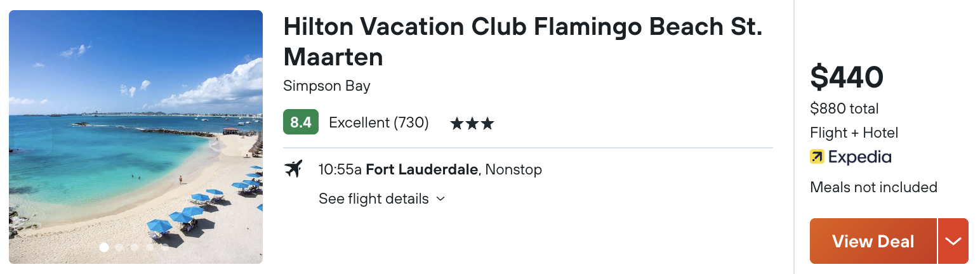Viewport: 980px width, 274px height.
Task: Open the beach photo thumbnail
Action: pyautogui.click(x=136, y=137)
